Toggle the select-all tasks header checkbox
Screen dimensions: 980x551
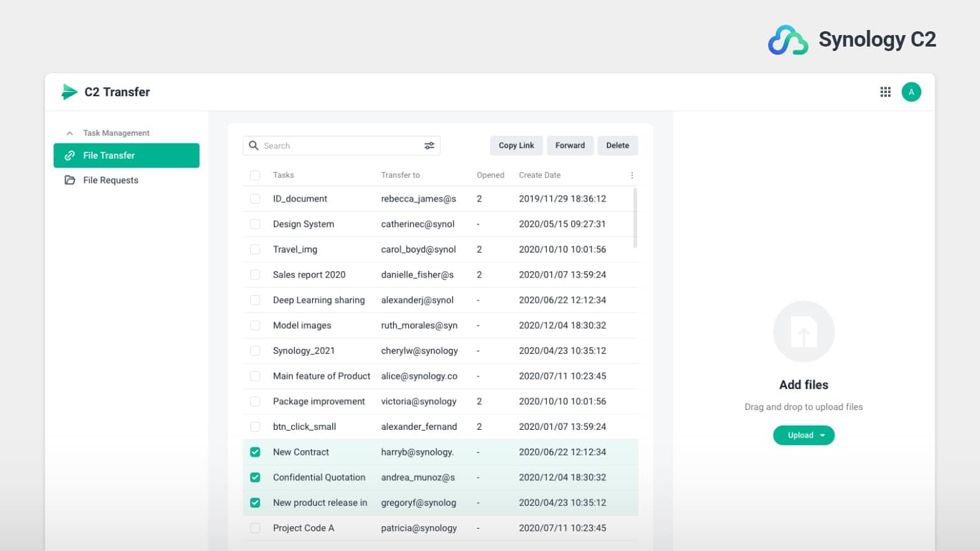pos(255,175)
